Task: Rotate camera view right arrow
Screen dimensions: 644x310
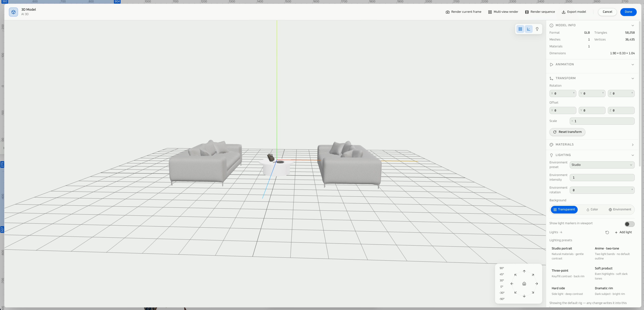Action: tap(536, 284)
